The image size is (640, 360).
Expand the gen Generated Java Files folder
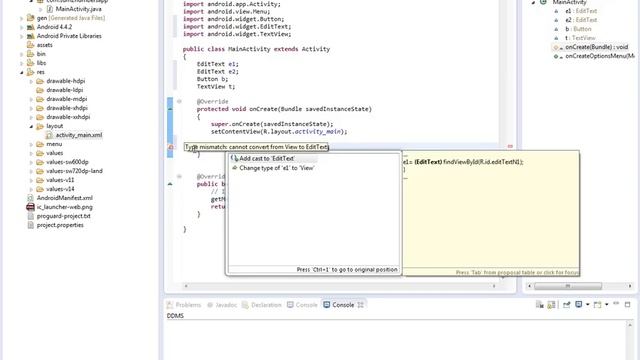22,18
